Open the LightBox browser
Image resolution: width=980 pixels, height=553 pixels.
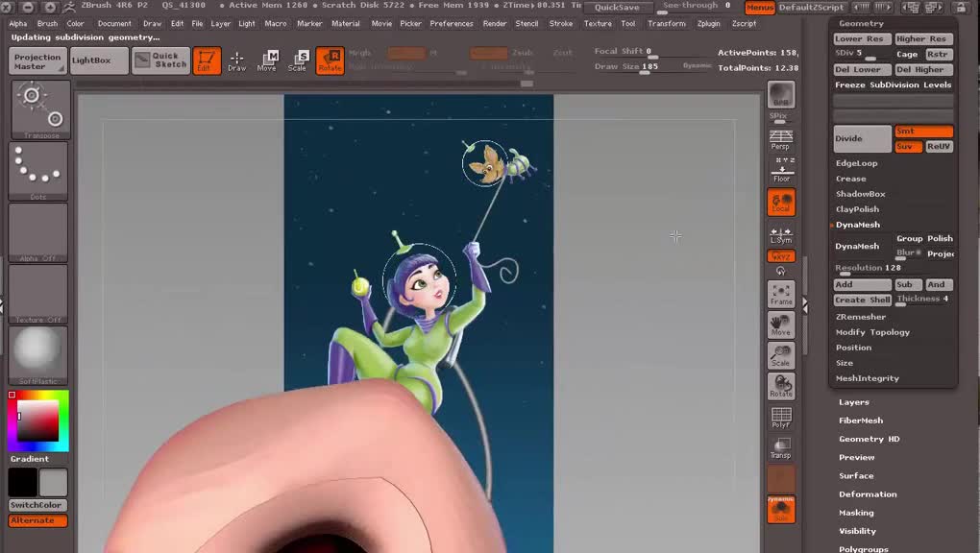click(99, 60)
